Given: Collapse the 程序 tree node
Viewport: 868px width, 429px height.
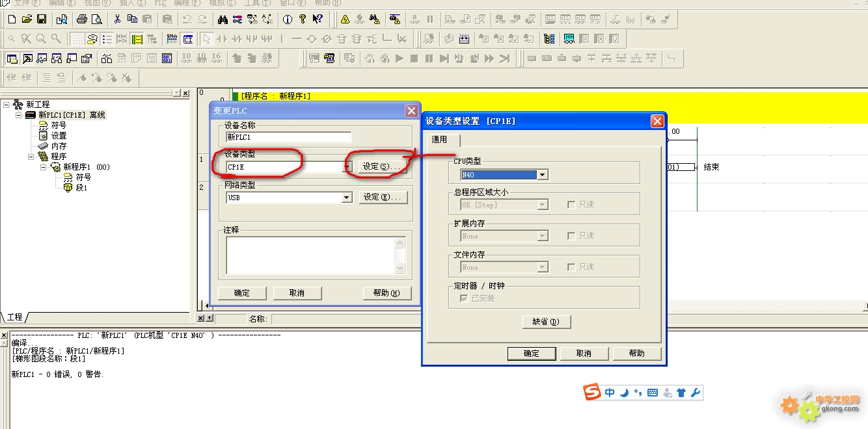Looking at the screenshot, I should (x=31, y=157).
